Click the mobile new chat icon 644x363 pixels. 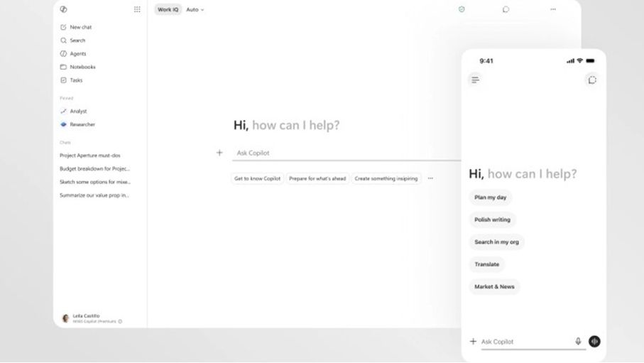(x=592, y=80)
